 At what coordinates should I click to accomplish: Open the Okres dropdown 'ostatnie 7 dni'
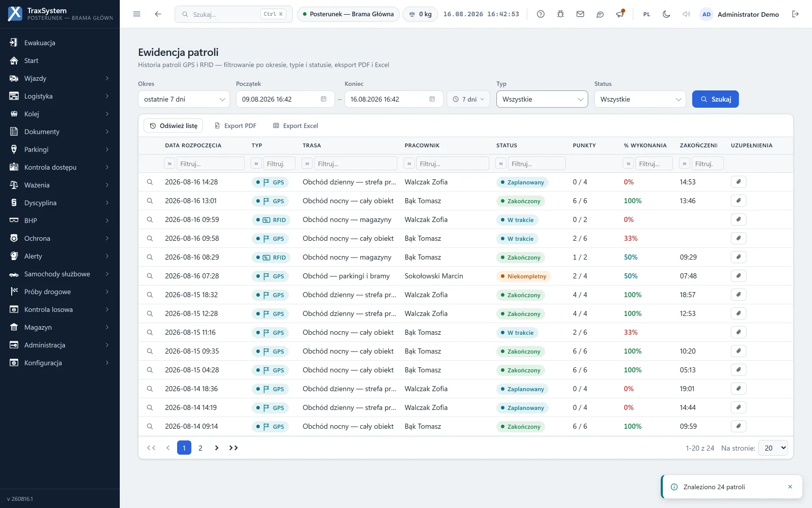[x=184, y=99]
